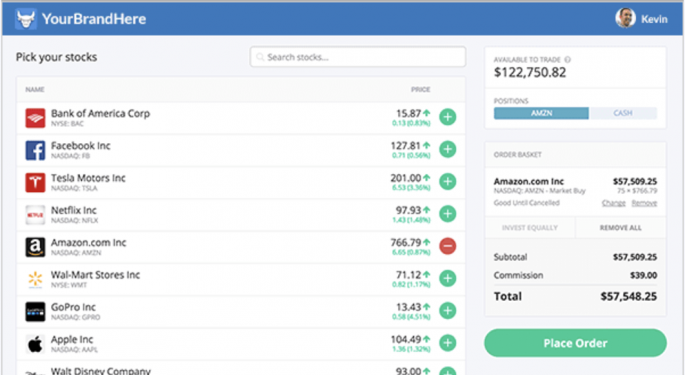Click the 97.93 price value
This screenshot has height=375, width=685.
pyautogui.click(x=408, y=211)
